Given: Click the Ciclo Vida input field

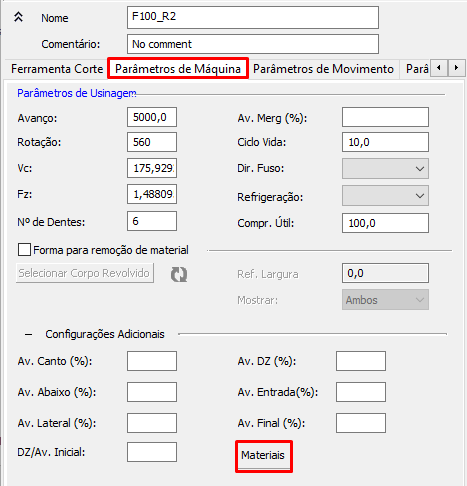Looking at the screenshot, I should [x=385, y=142].
